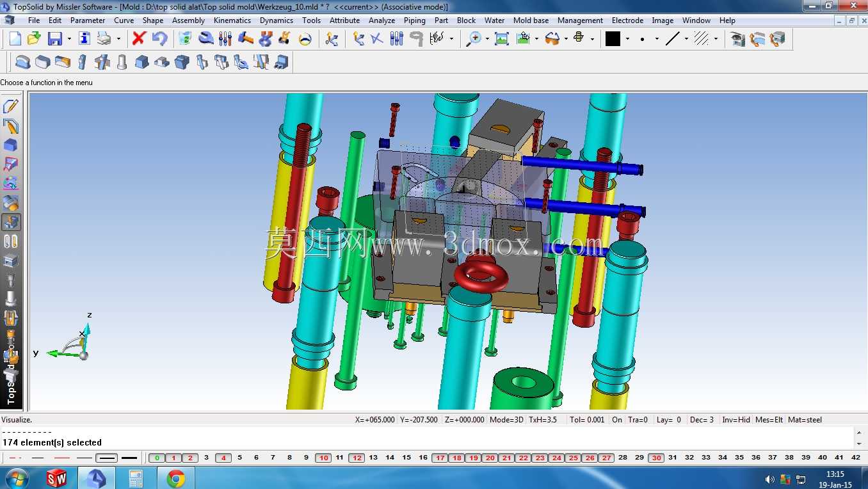
Task: Click the blue information icon
Action: tap(84, 38)
